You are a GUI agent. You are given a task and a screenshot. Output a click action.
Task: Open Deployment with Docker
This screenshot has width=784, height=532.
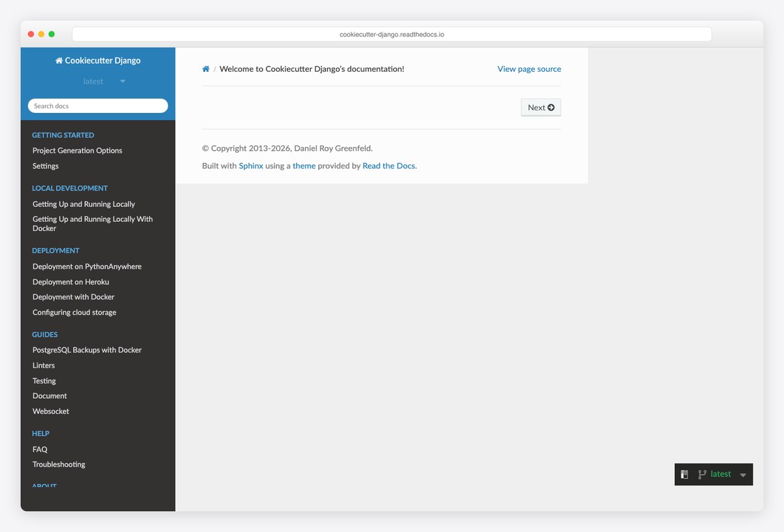73,297
